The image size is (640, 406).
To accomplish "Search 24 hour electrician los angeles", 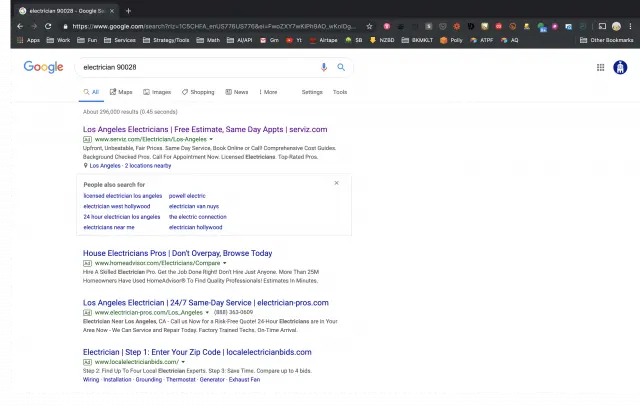I will pos(122,217).
